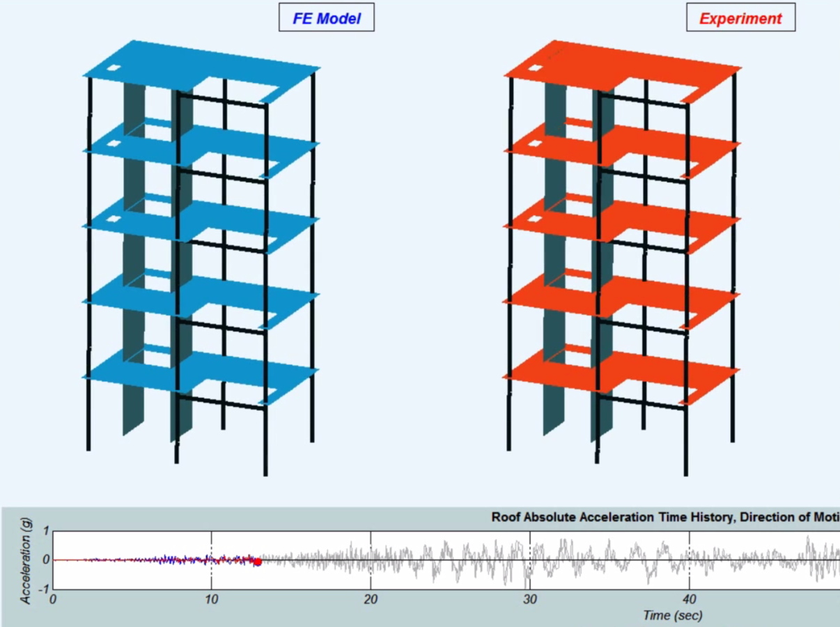Select the red current-time marker on the plot
840x627 pixels.
258,562
